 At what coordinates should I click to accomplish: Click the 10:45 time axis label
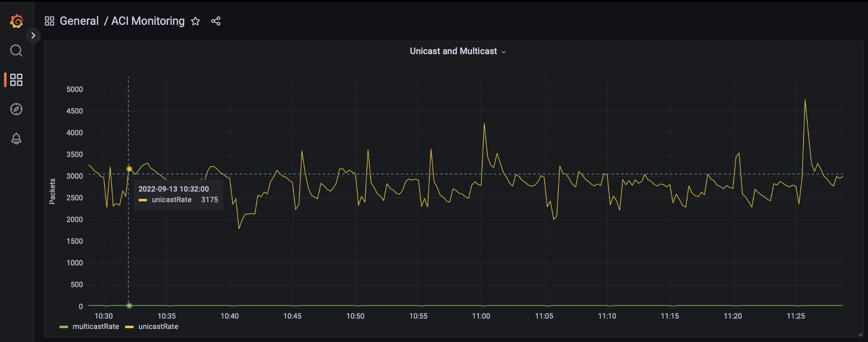tap(292, 316)
